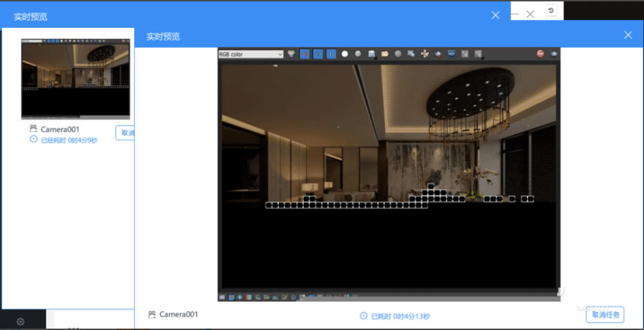Click the save image disk icon

pos(371,53)
